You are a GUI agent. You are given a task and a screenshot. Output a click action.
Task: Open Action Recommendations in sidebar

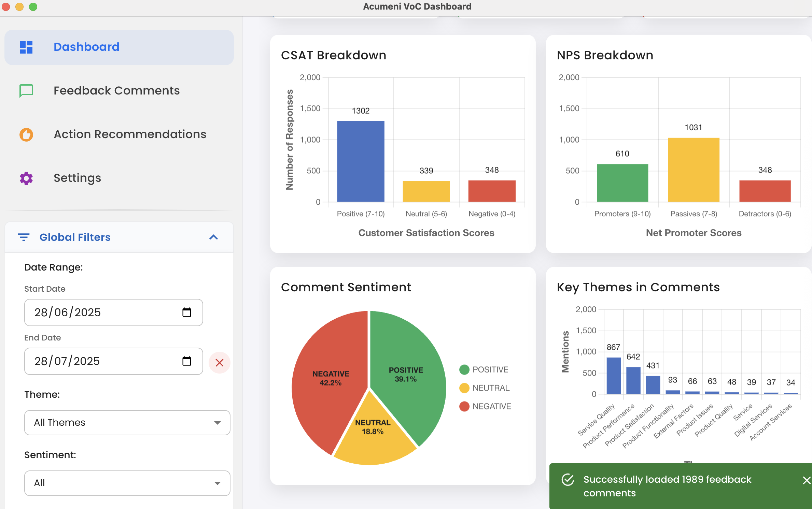point(130,134)
